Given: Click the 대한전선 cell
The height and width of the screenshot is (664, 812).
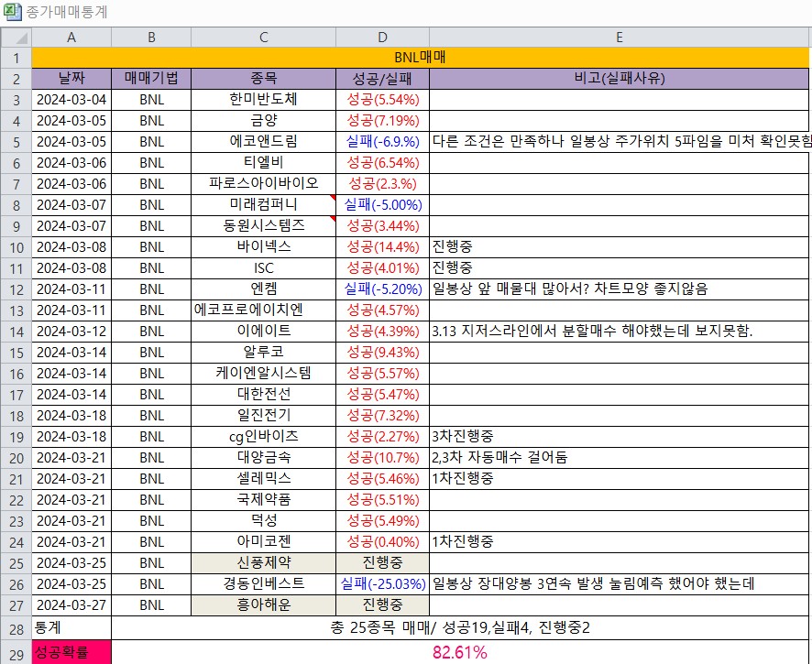Looking at the screenshot, I should coord(264,395).
